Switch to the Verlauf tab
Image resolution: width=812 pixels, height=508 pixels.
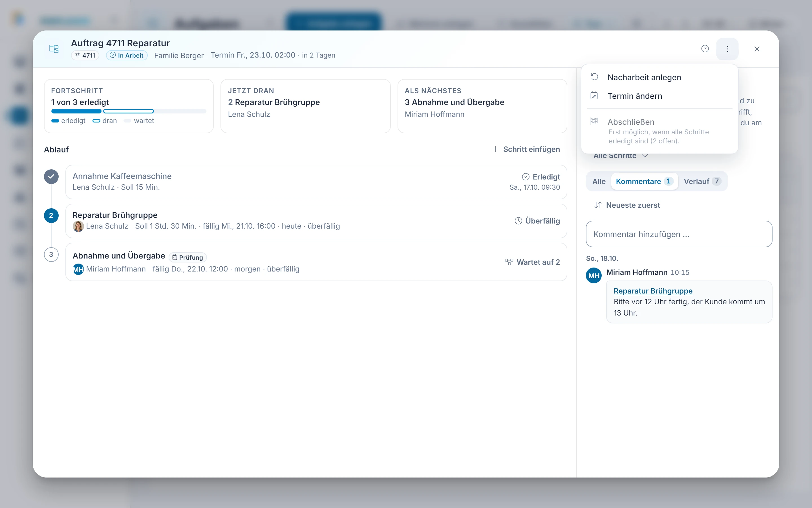coord(702,181)
